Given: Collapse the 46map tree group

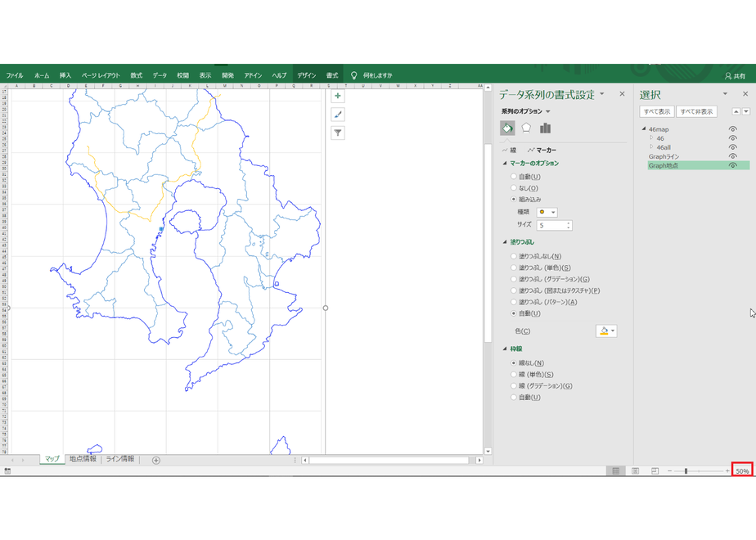Looking at the screenshot, I should pos(644,128).
